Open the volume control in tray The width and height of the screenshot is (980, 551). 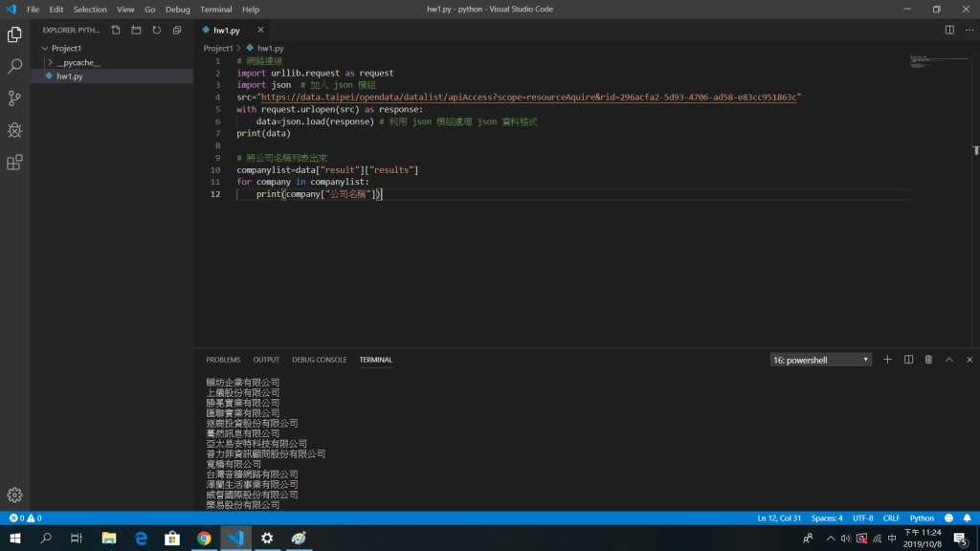(846, 538)
